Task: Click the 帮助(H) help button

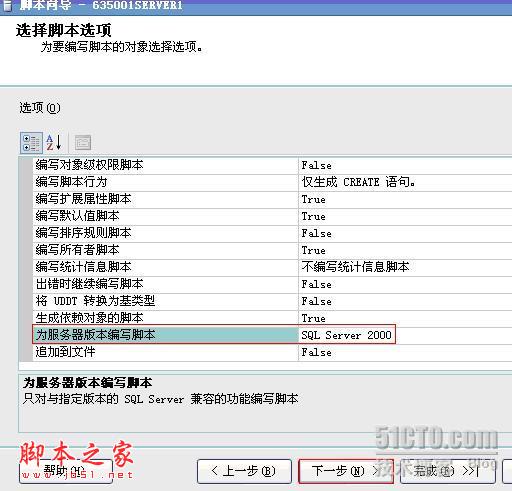Action: point(66,471)
